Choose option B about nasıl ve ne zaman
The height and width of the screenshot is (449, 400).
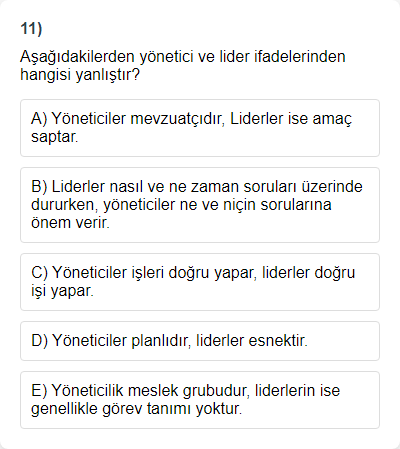coord(200,205)
